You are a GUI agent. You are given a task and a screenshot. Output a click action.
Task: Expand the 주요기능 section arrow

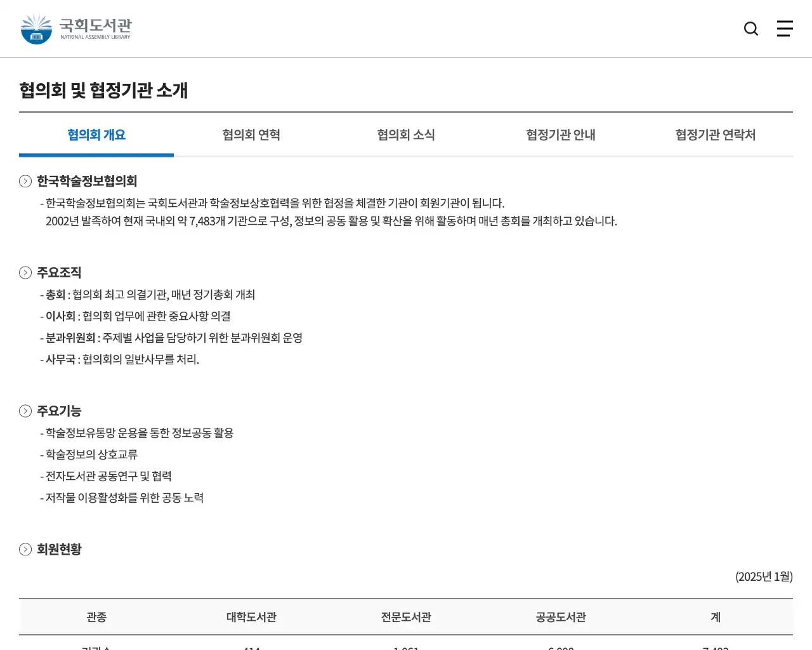click(x=25, y=411)
